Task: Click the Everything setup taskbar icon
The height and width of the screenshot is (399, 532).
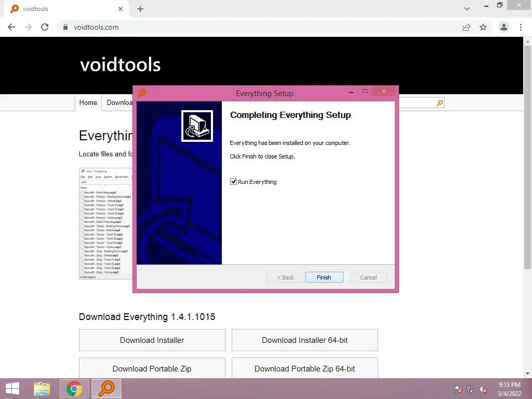Action: pos(107,389)
